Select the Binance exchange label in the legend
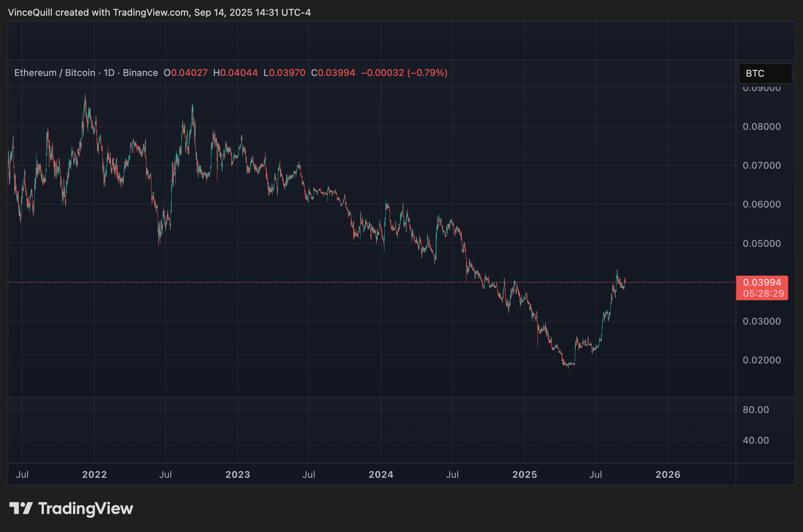The width and height of the screenshot is (803, 532). point(140,73)
